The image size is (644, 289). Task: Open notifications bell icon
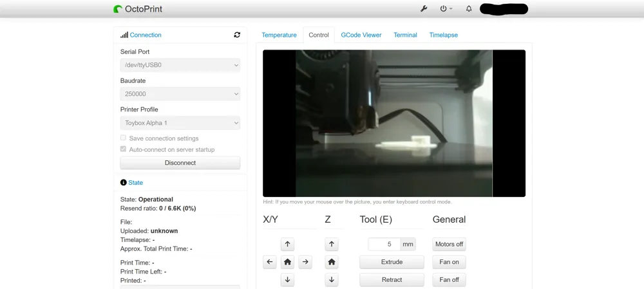click(469, 8)
